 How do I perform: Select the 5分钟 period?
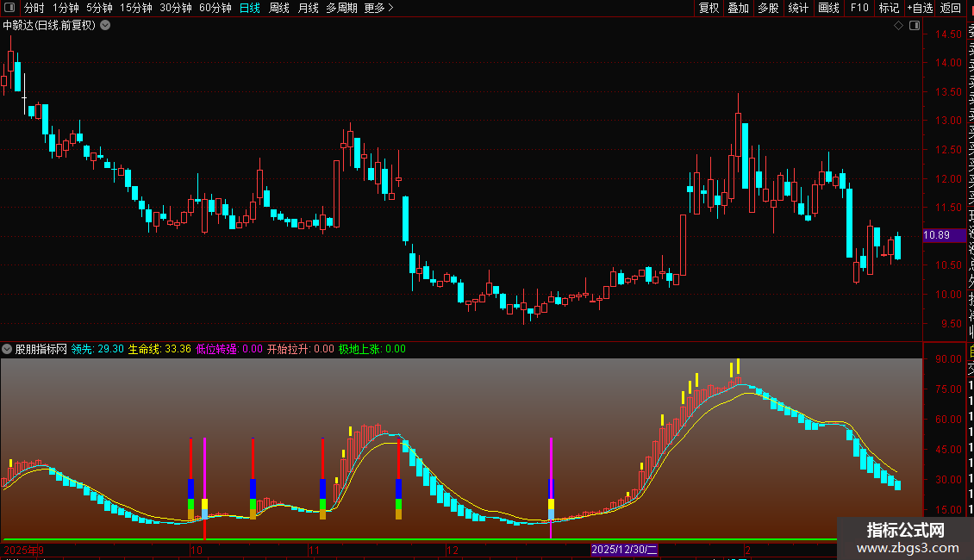coord(99,8)
